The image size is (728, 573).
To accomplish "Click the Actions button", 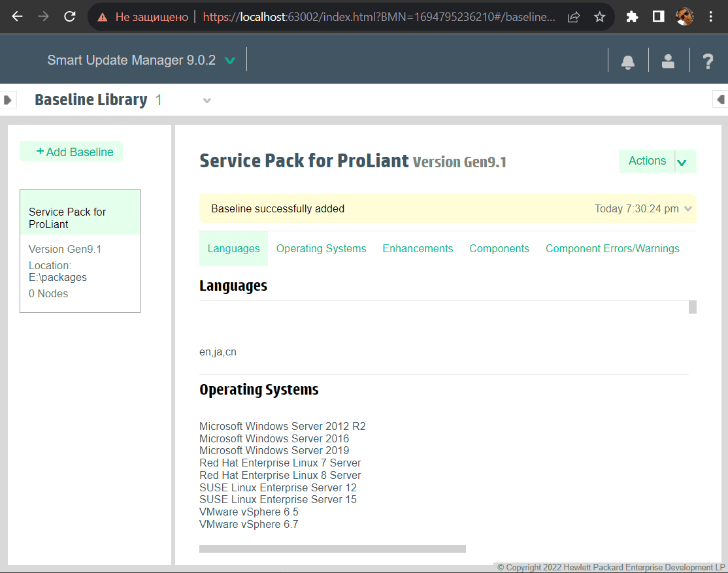I will click(x=647, y=161).
